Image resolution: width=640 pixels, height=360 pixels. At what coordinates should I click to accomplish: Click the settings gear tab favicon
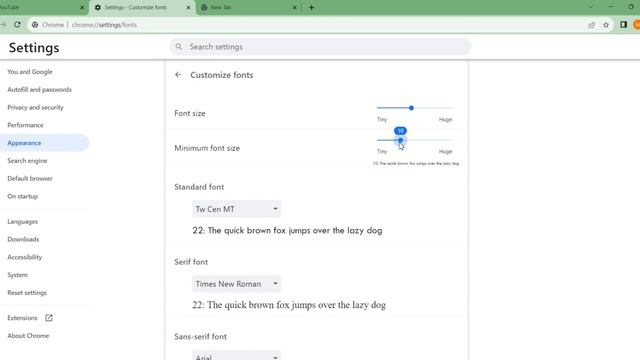[x=98, y=7]
